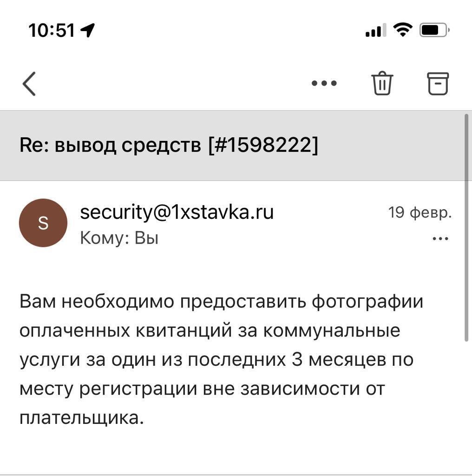This screenshot has height=476, width=472.
Task: Tap the cellular signal bars
Action: pos(373,31)
